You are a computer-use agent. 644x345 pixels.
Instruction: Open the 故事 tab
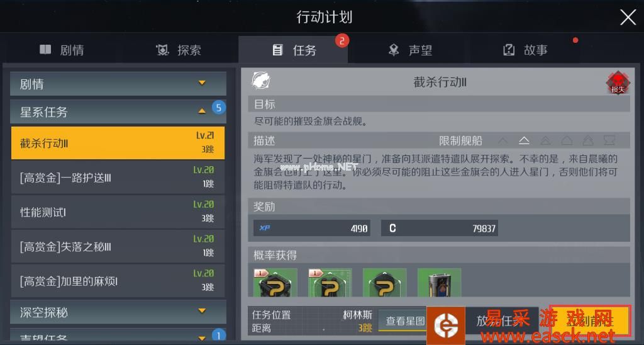[525, 50]
